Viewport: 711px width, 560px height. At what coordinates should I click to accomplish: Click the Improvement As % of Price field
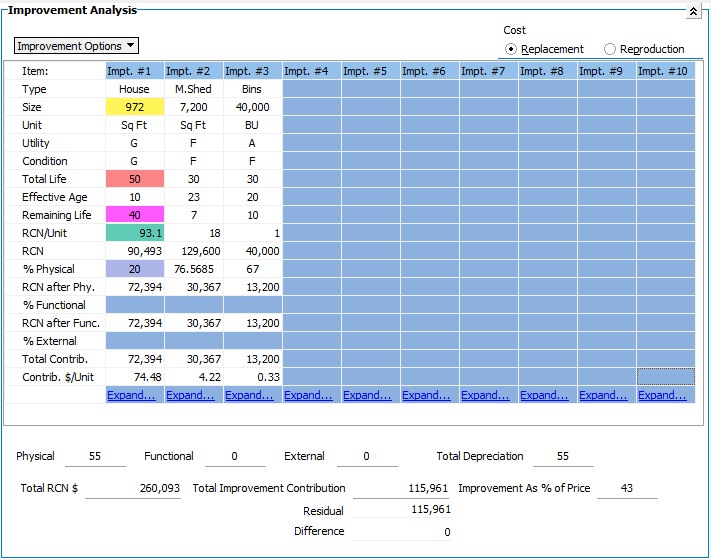click(627, 488)
